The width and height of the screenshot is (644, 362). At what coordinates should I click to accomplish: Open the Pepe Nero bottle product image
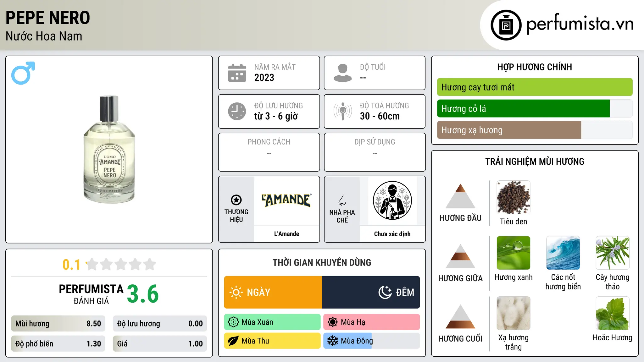(109, 150)
